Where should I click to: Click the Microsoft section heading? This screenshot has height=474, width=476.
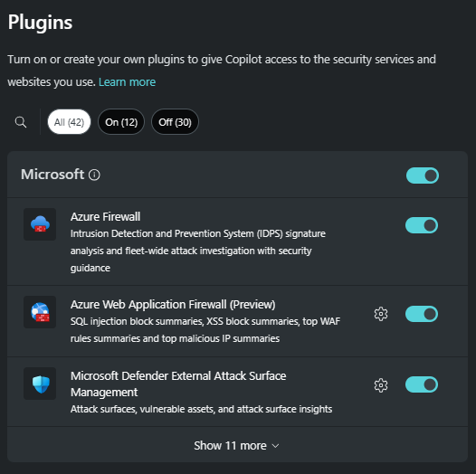click(x=52, y=175)
